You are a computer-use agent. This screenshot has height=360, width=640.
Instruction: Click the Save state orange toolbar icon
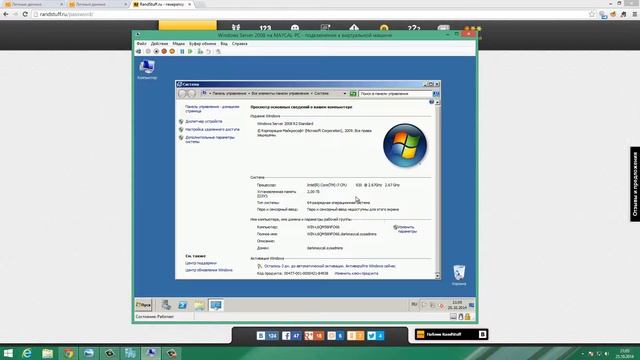172,51
